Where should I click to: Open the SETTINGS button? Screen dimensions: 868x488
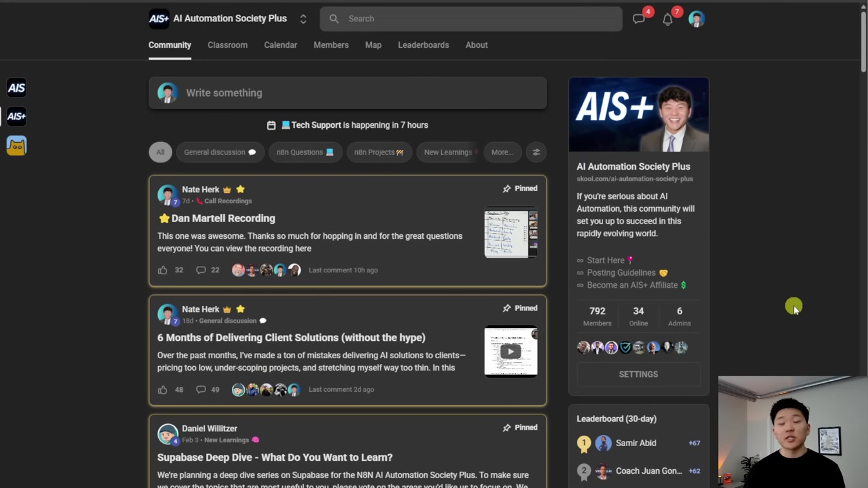click(x=639, y=374)
